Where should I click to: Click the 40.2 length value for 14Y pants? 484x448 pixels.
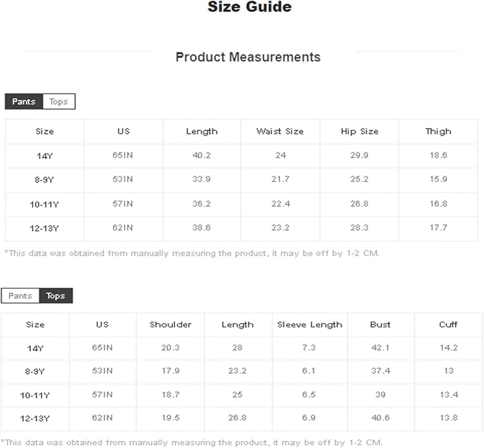tap(201, 155)
